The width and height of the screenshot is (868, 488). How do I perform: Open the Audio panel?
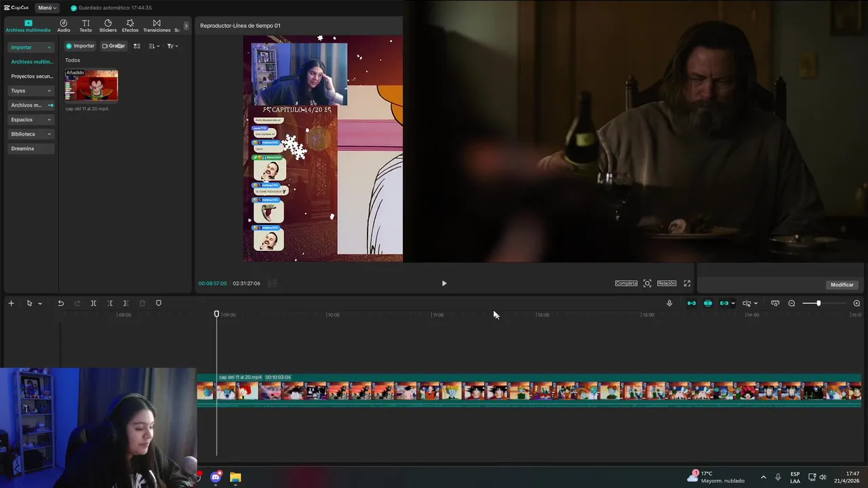(64, 26)
